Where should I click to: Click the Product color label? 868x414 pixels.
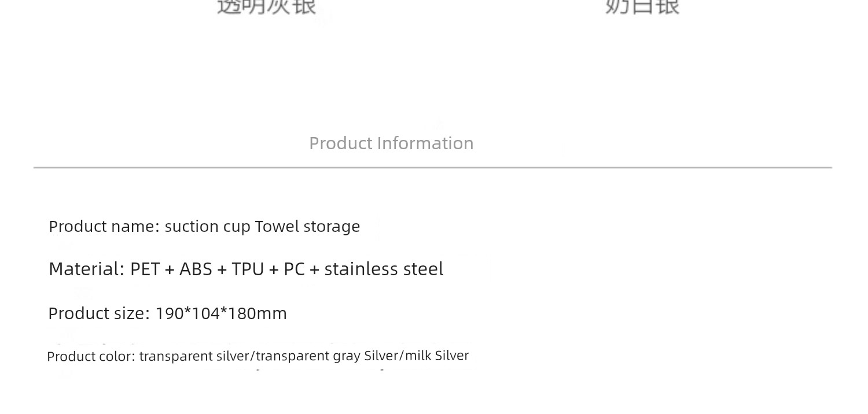pyautogui.click(x=91, y=356)
